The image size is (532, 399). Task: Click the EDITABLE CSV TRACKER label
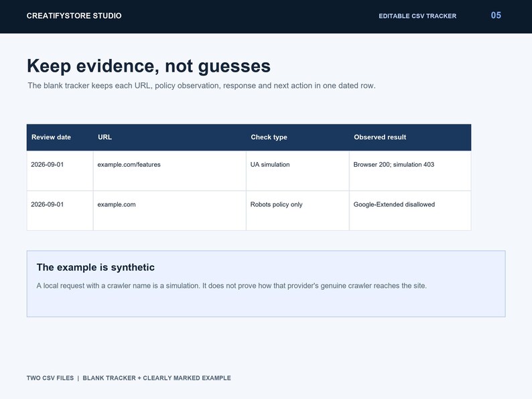(417, 16)
